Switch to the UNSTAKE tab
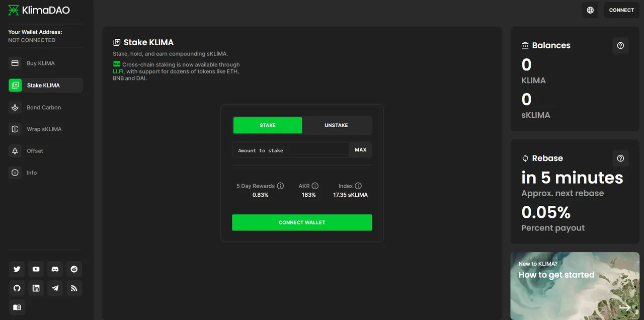 coord(336,125)
